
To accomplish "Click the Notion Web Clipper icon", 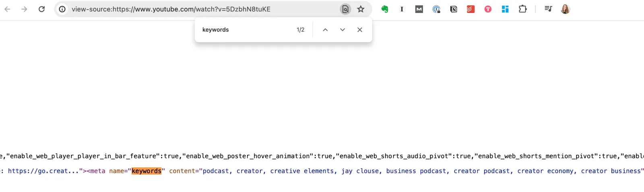I will (x=454, y=9).
